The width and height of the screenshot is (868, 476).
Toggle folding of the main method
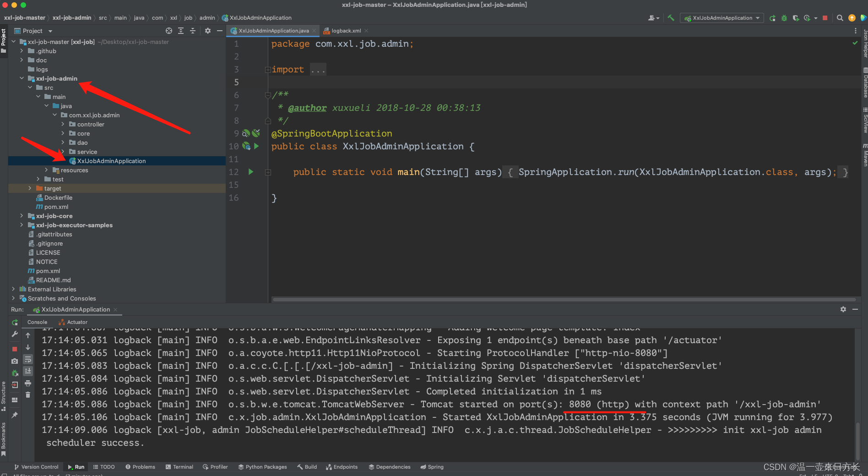pos(268,172)
